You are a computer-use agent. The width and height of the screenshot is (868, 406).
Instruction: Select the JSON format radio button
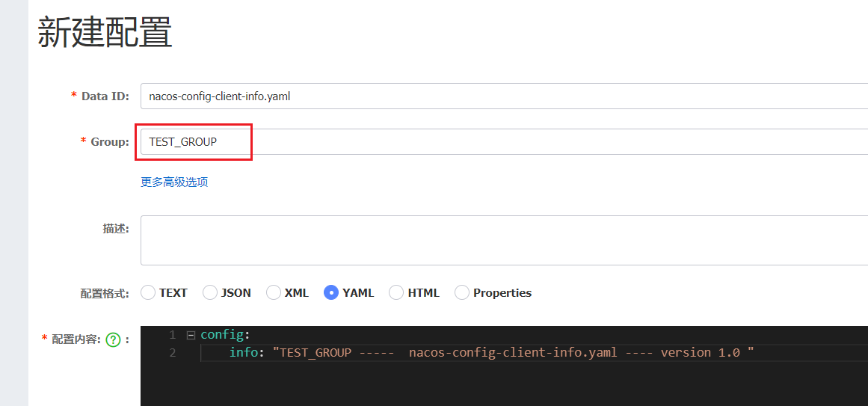[210, 292]
